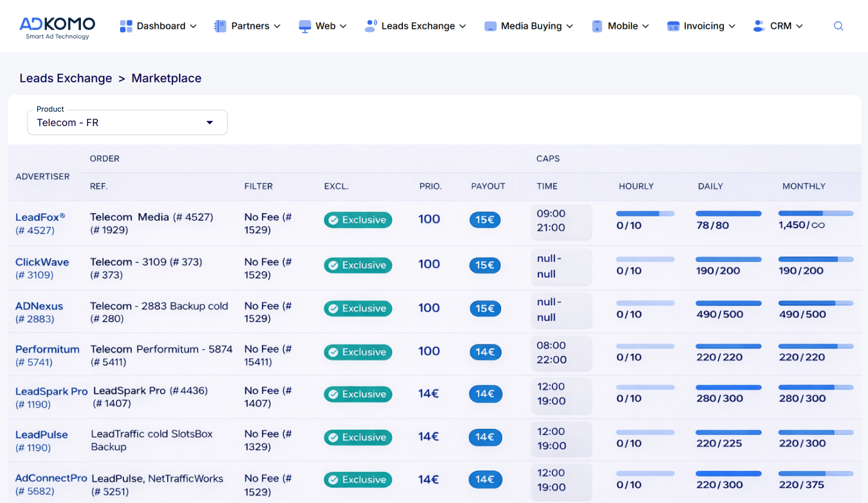Screen dimensions: 868x503
Task: Click the Media Buying icon
Action: point(490,26)
